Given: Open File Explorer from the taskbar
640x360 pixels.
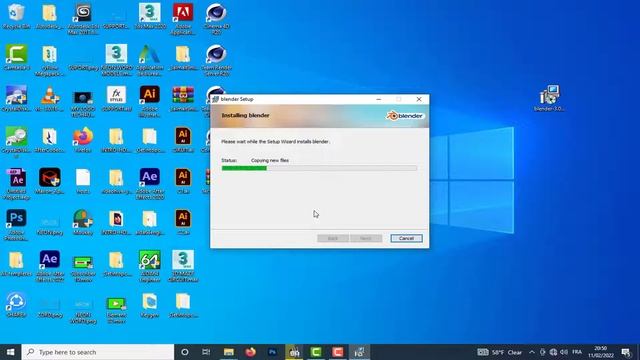Looking at the screenshot, I should [229, 352].
